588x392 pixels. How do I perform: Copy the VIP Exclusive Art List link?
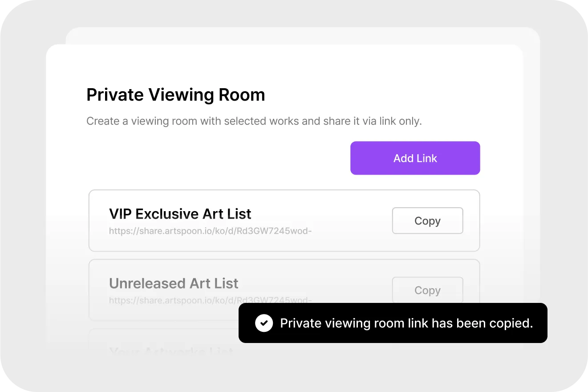click(427, 220)
